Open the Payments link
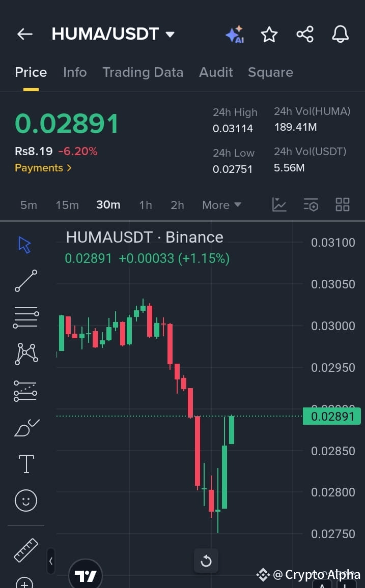 coord(43,168)
